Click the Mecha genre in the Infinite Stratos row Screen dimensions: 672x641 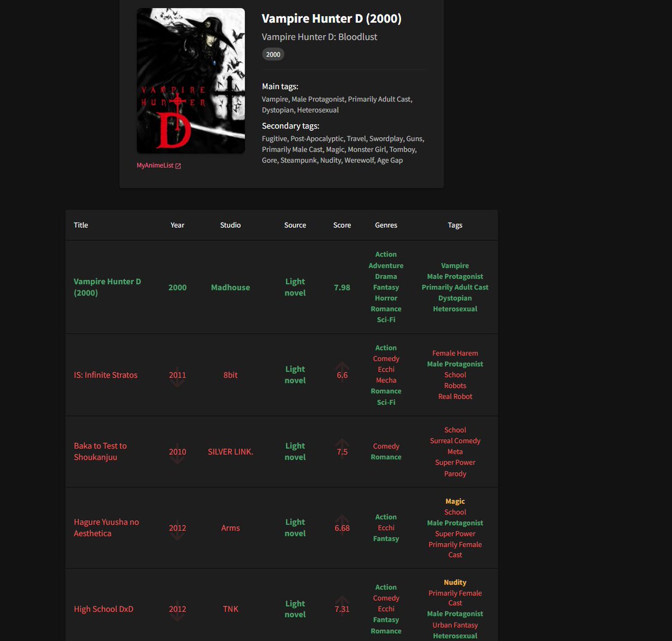(386, 380)
